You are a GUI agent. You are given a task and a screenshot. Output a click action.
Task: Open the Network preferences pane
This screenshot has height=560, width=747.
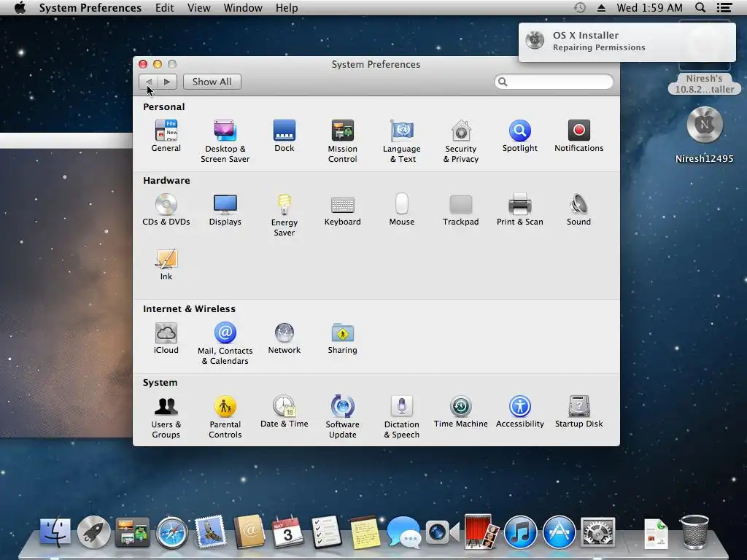click(285, 338)
